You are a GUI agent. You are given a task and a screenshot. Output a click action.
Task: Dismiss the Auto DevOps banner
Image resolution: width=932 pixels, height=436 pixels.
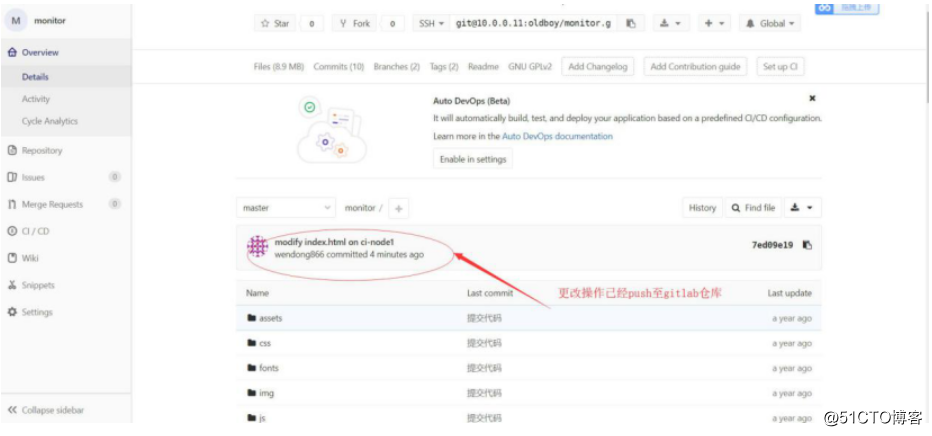pos(813,98)
